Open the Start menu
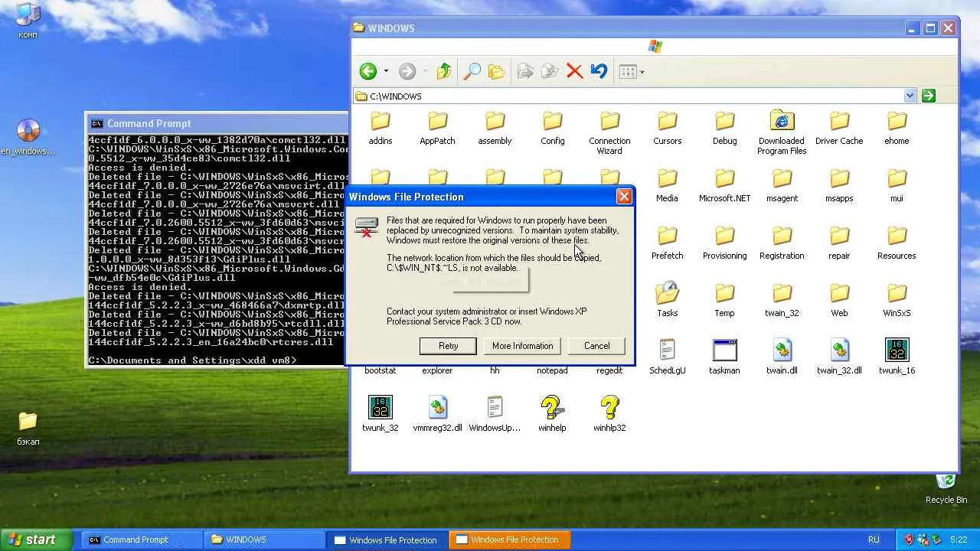The width and height of the screenshot is (980, 551). pos(37,540)
